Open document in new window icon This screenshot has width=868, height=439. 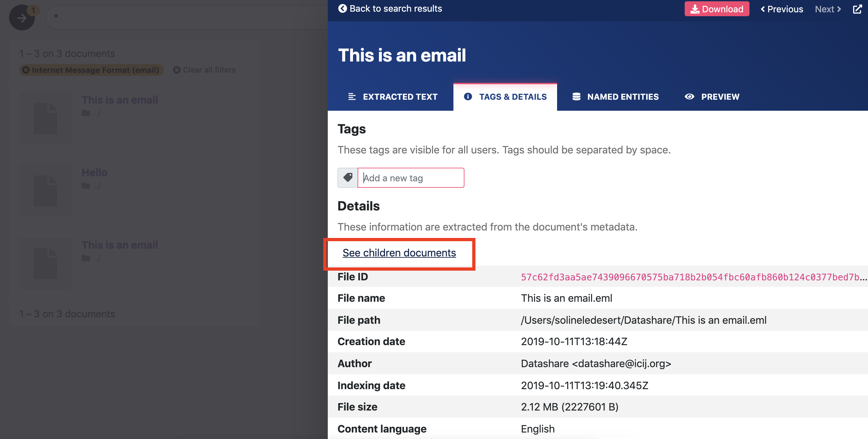click(x=857, y=9)
